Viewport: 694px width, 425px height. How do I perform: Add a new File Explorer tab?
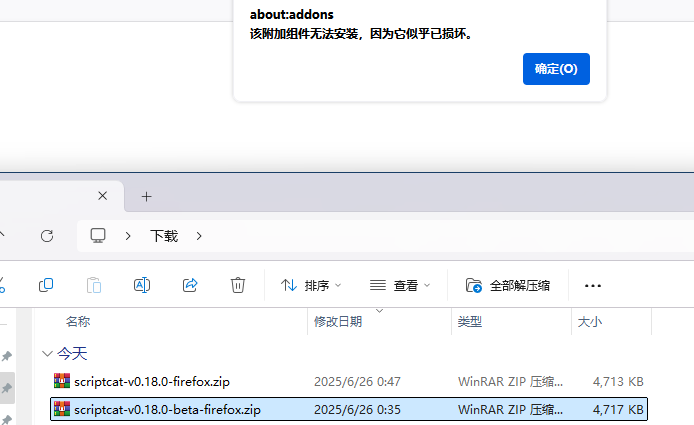tap(146, 196)
